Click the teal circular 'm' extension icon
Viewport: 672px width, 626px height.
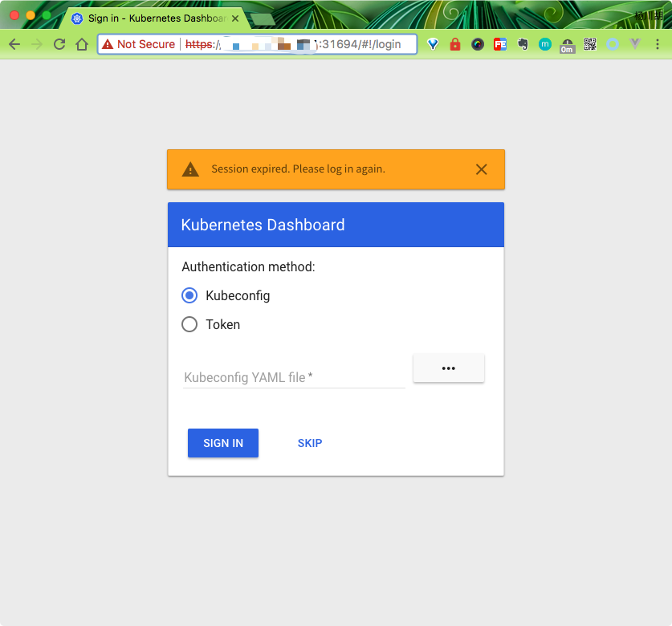[545, 44]
